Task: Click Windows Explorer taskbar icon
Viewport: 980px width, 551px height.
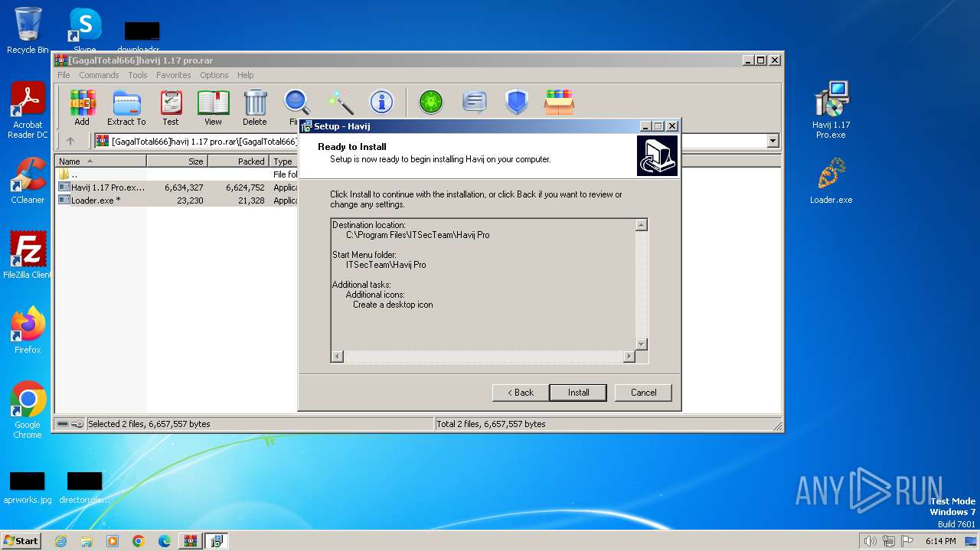Action: [87, 541]
